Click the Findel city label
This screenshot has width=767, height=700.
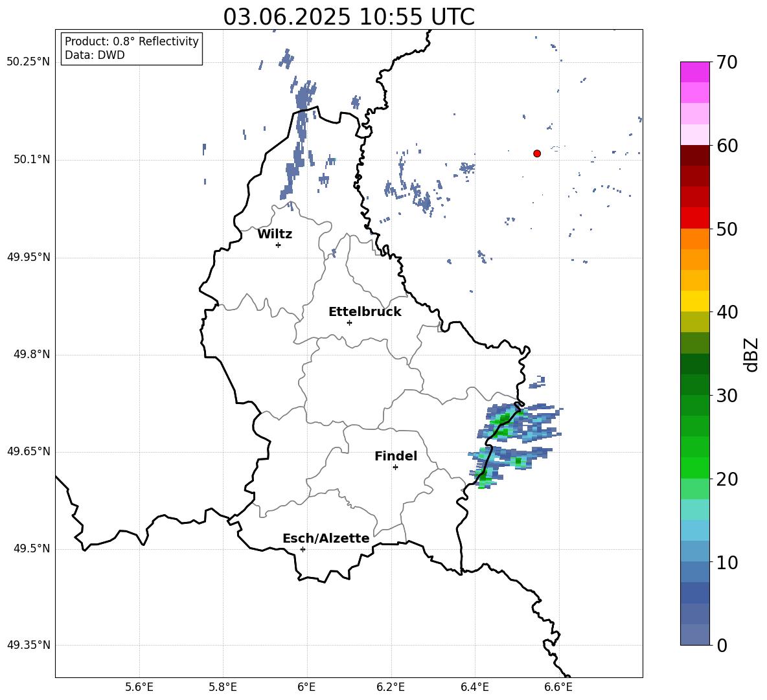point(396,456)
